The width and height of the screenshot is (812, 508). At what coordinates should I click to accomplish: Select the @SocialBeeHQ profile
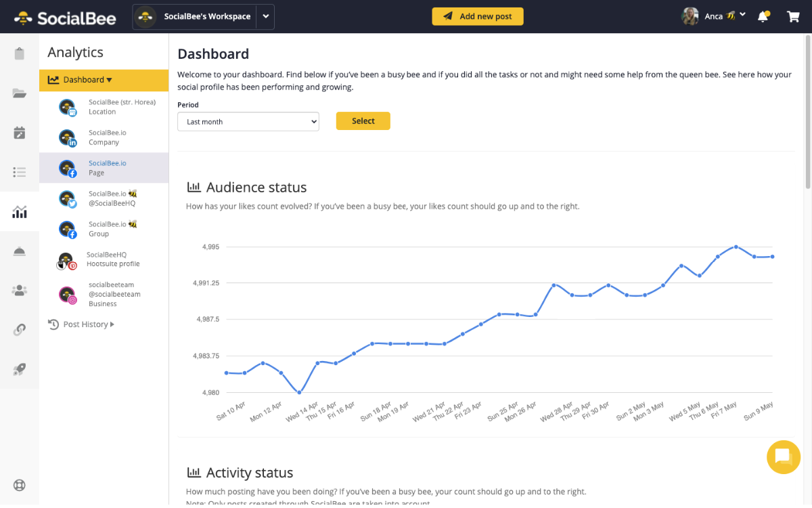click(x=104, y=198)
